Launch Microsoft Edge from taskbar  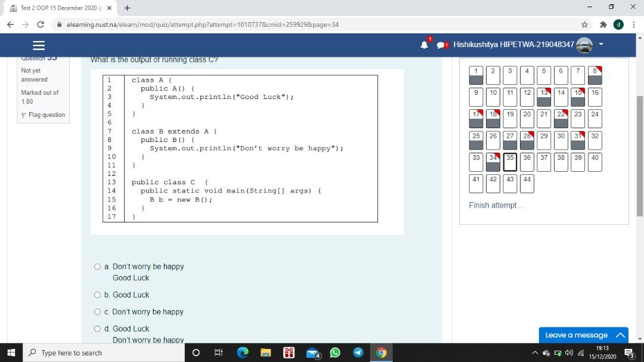click(243, 352)
